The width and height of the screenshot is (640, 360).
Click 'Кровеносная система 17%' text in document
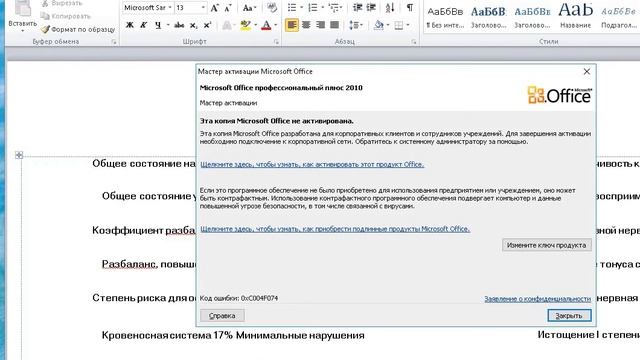click(x=167, y=336)
